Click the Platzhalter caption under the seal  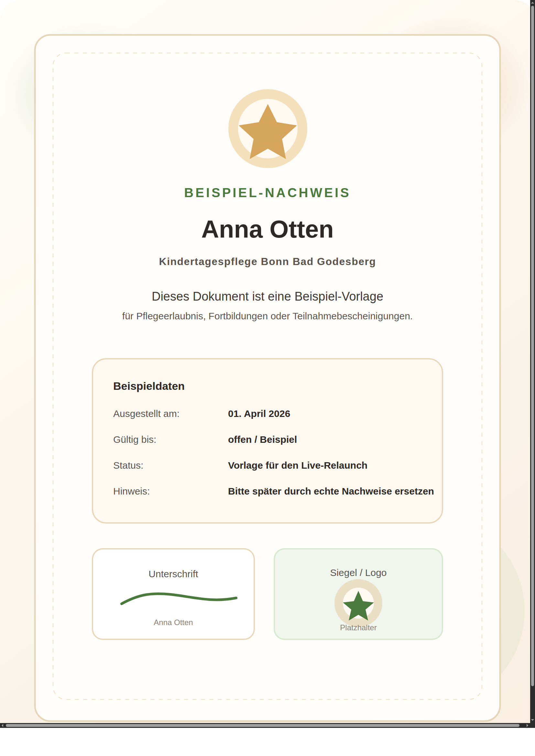coord(358,628)
